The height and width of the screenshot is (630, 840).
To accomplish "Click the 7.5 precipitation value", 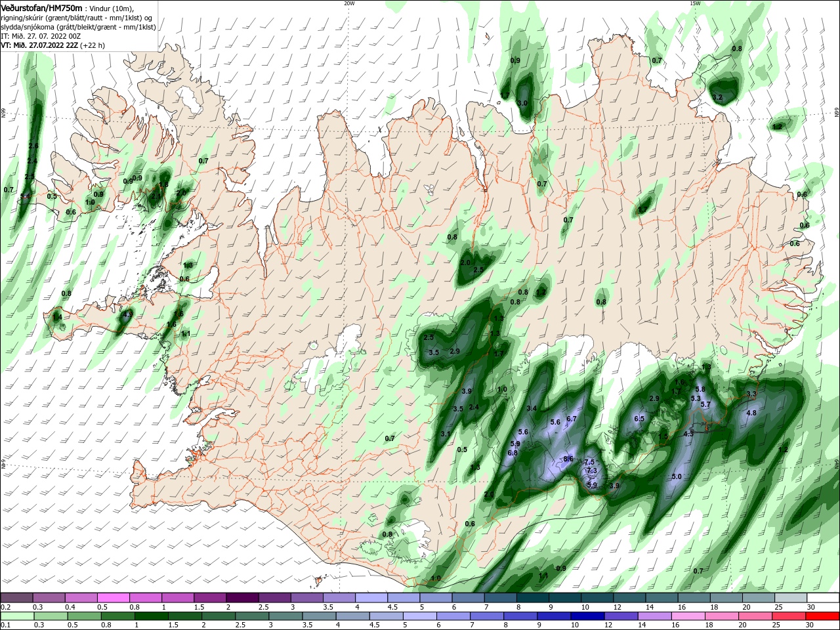I will click(x=589, y=462).
